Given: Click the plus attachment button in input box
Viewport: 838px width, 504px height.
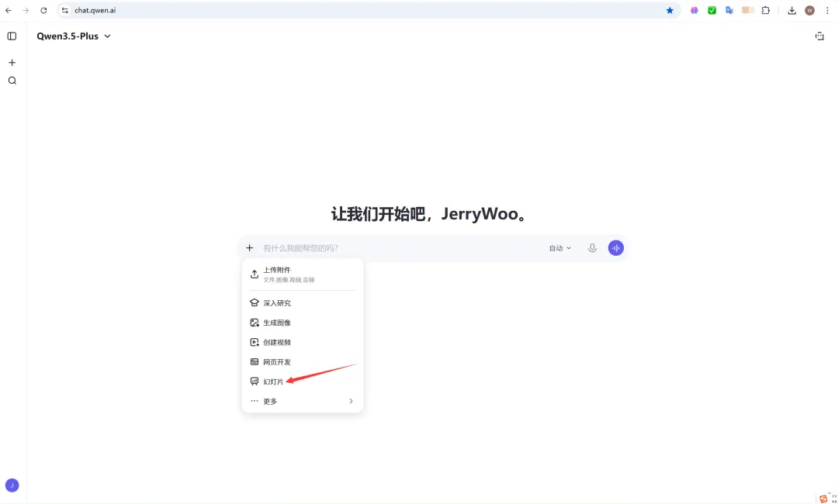Looking at the screenshot, I should click(x=250, y=247).
